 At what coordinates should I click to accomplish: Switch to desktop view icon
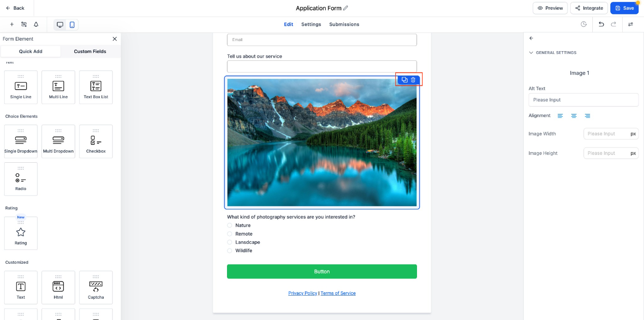[60, 24]
